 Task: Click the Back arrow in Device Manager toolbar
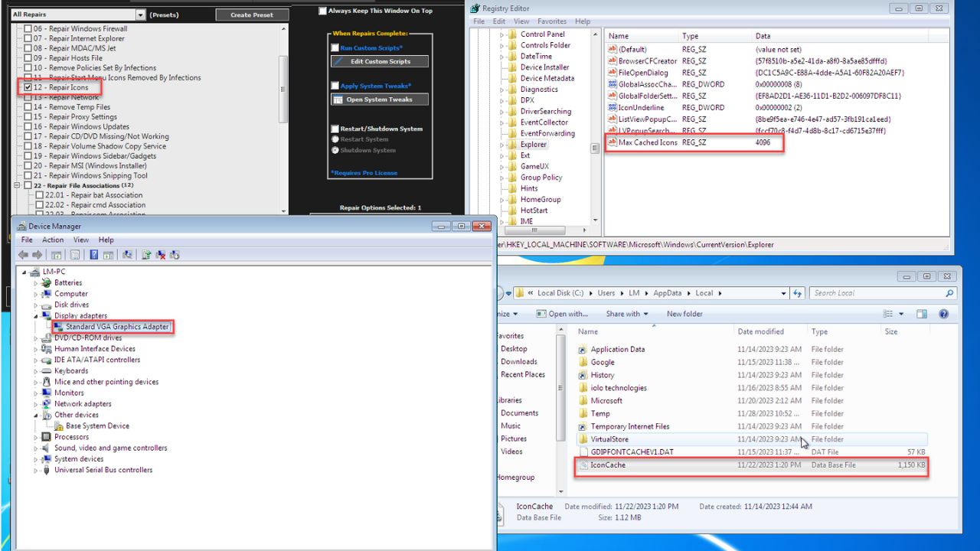(x=23, y=255)
